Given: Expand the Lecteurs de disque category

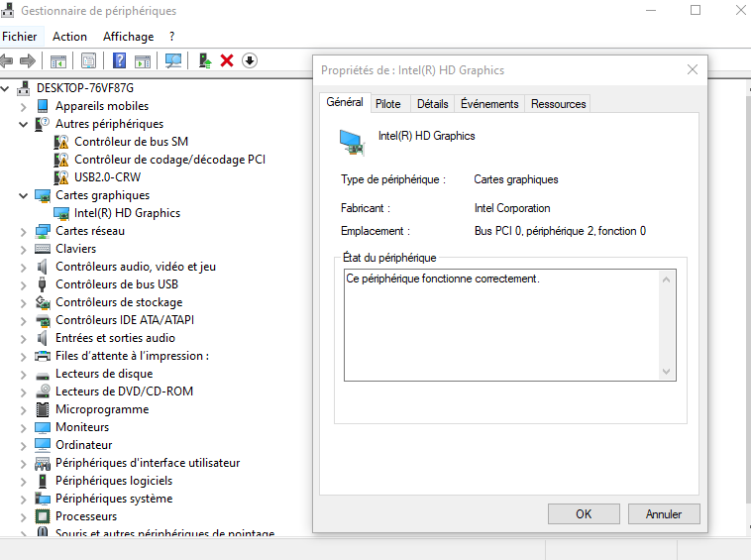Looking at the screenshot, I should pos(23,375).
